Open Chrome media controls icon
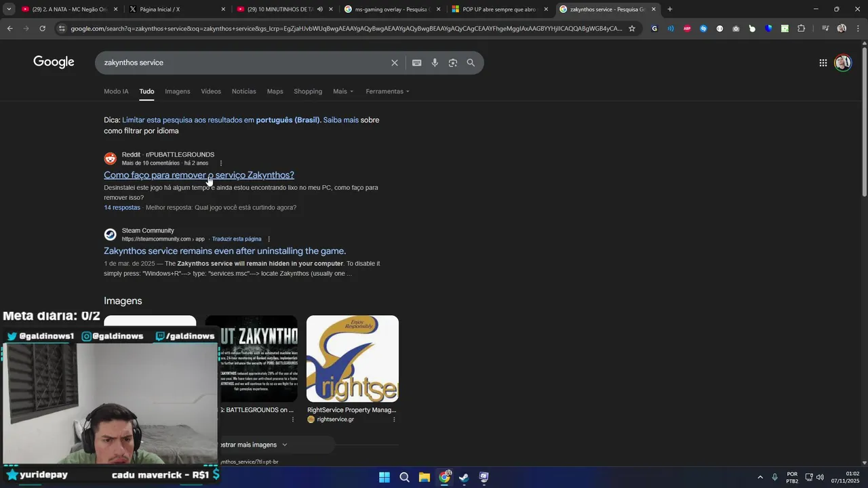 pyautogui.click(x=825, y=28)
